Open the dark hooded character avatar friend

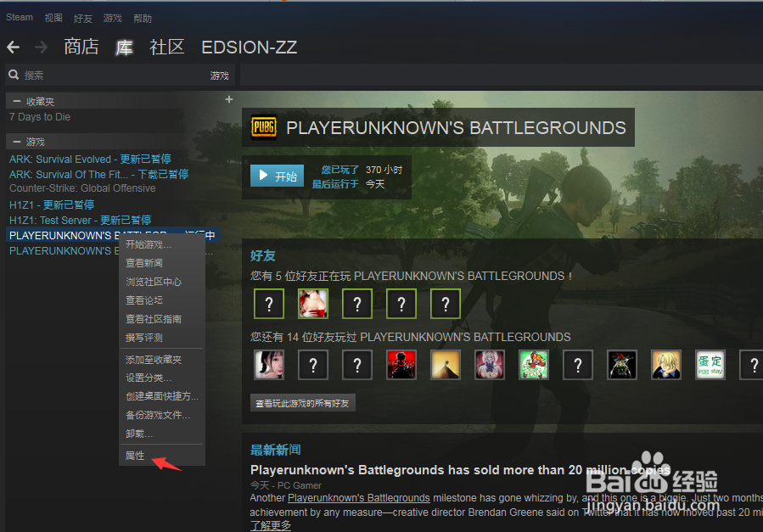tap(622, 364)
